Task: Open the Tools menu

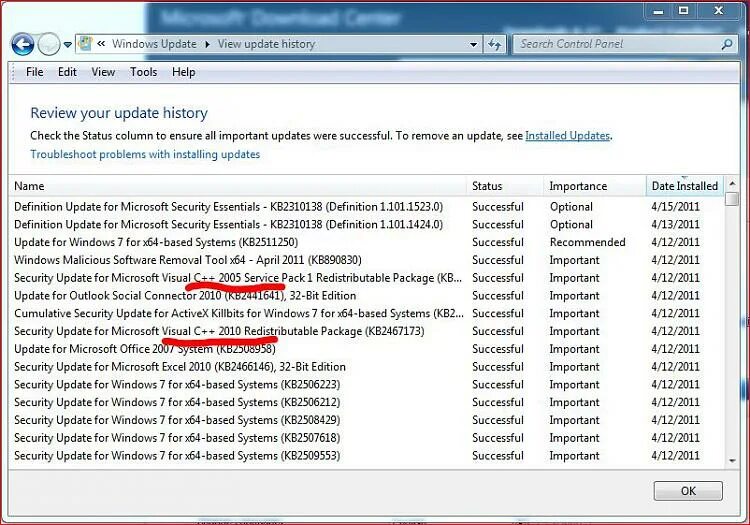Action: click(x=143, y=72)
